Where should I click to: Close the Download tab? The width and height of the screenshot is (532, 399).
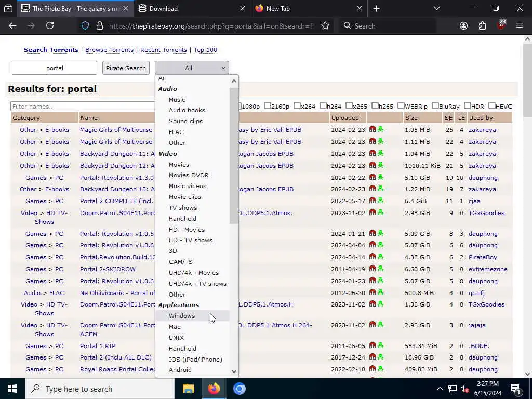click(242, 9)
